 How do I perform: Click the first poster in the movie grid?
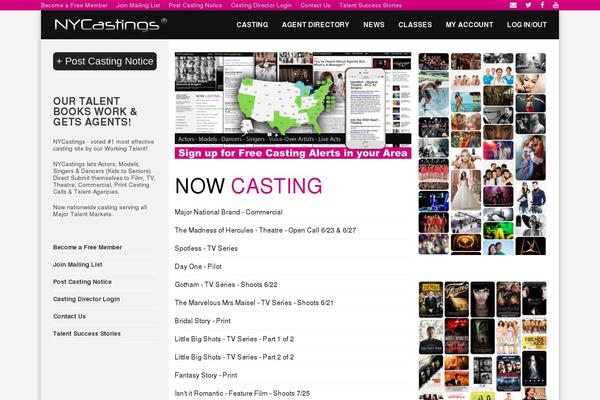(x=431, y=300)
